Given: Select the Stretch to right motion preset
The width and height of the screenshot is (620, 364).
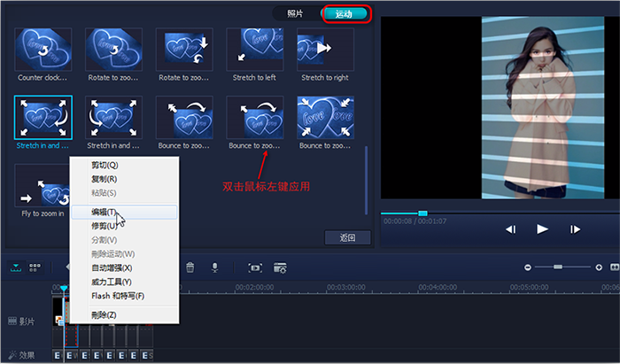Looking at the screenshot, I should pyautogui.click(x=325, y=55).
